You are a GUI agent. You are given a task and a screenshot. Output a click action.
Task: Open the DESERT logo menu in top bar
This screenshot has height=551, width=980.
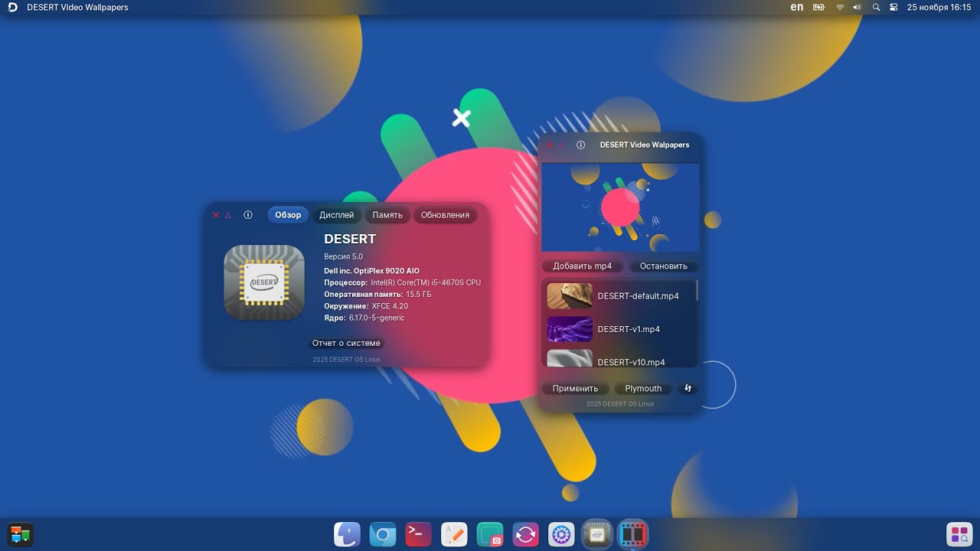[x=12, y=8]
